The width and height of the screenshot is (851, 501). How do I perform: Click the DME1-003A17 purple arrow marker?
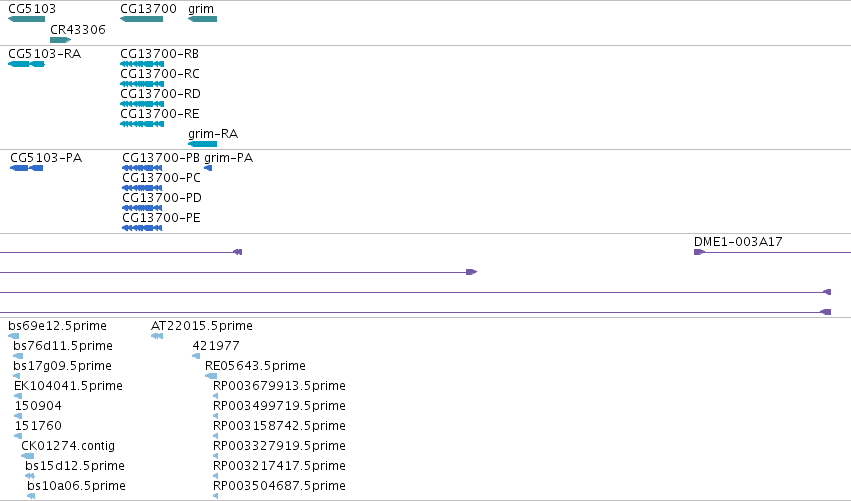click(x=700, y=252)
